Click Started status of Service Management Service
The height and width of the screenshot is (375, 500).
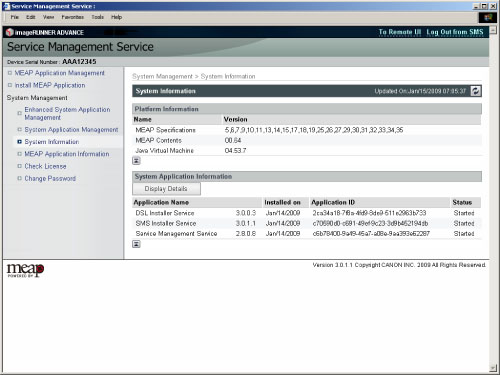pos(464,234)
